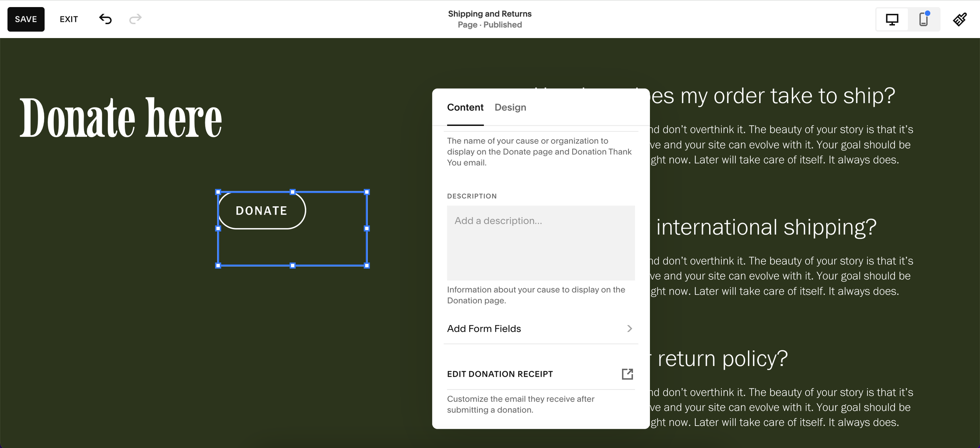Open external link icon for donation receipt
This screenshot has height=448, width=980.
[x=627, y=374]
